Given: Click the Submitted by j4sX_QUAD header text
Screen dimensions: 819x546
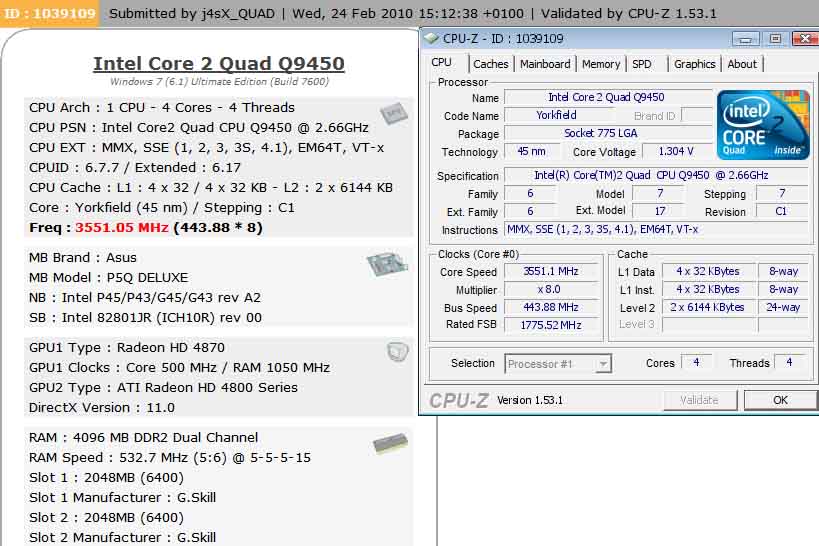Looking at the screenshot, I should pyautogui.click(x=192, y=14).
